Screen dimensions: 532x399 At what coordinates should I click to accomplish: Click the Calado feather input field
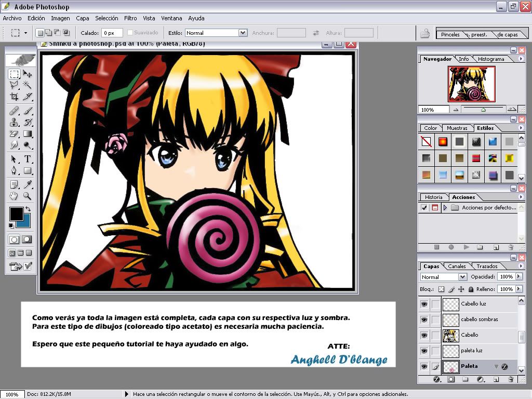(112, 33)
